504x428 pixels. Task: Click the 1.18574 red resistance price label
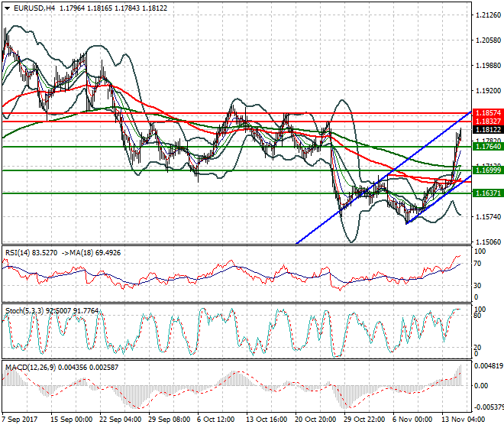click(488, 113)
